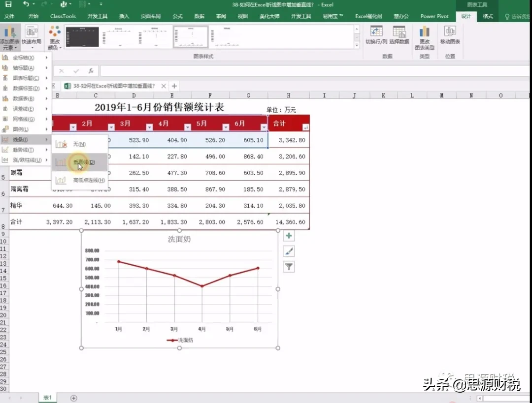Add a new sheet with plus icon
The width and height of the screenshot is (532, 403).
pyautogui.click(x=73, y=398)
